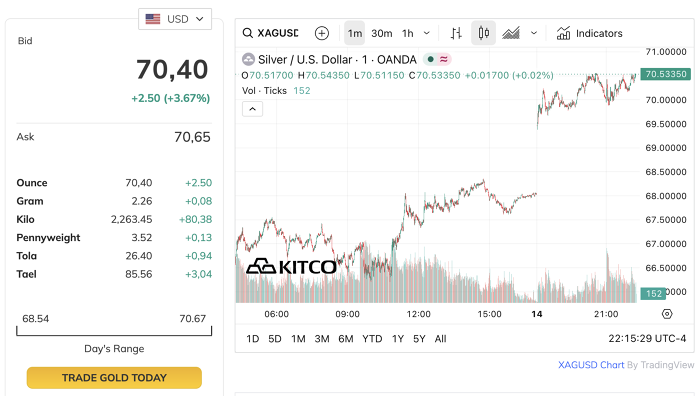Select the 30m timeframe
Image resolution: width=700 pixels, height=396 pixels.
pos(382,33)
